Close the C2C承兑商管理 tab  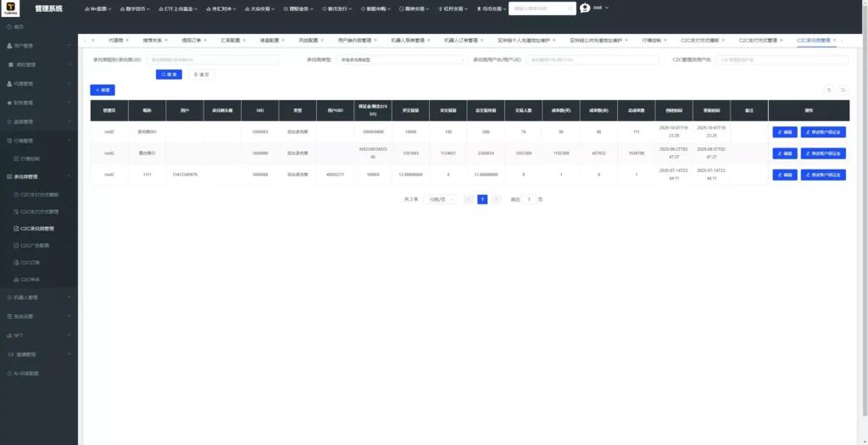(835, 41)
